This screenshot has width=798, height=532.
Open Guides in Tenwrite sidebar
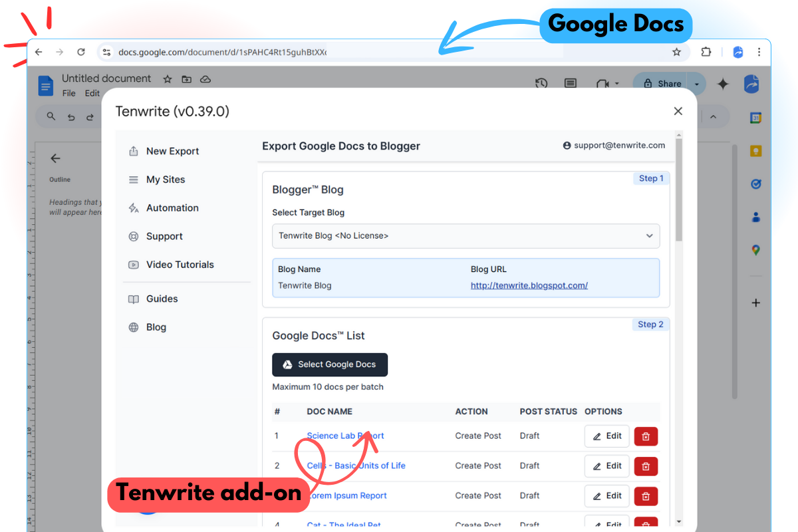[x=154, y=299]
